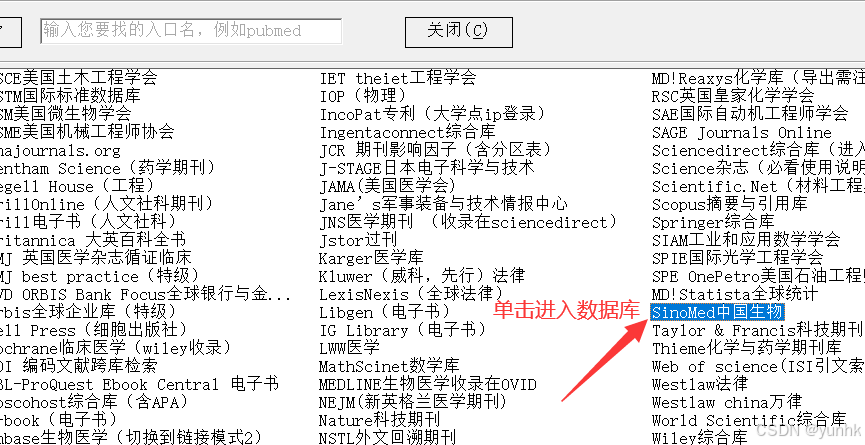Select BMJ 英国医学杂志循证临床 entry
Screen dimensions: 865x445
click(95, 258)
